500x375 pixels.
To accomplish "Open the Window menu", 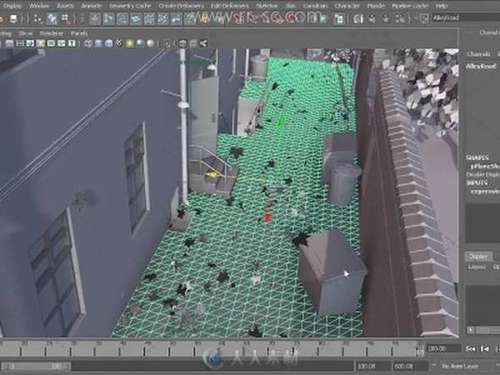I will point(39,6).
